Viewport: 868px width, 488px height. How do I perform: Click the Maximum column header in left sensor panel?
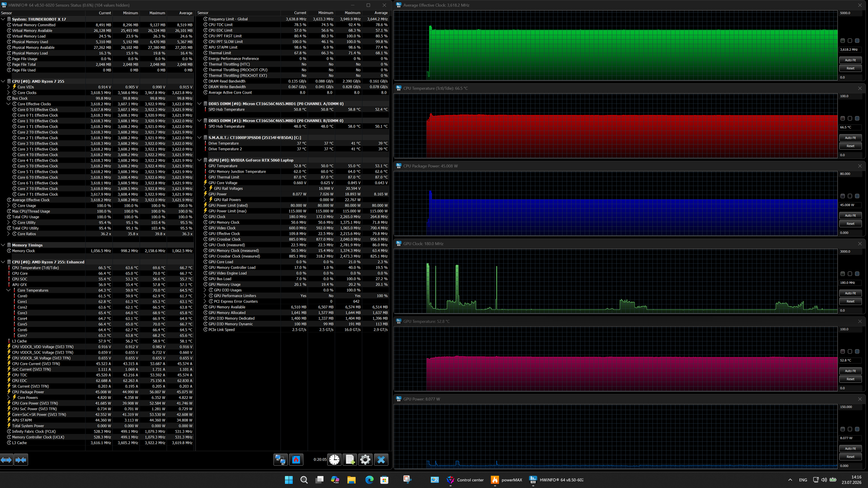[x=153, y=13]
